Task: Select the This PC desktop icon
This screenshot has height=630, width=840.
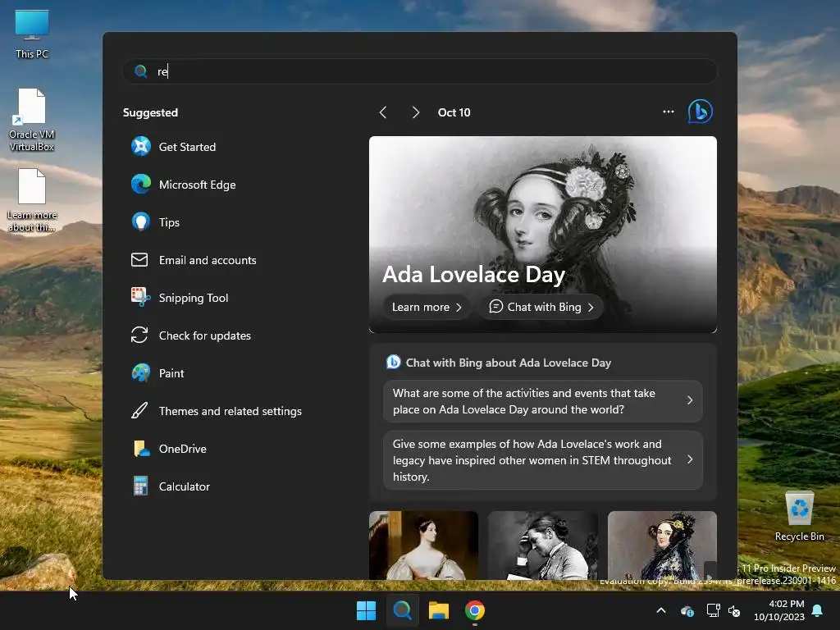Action: click(32, 34)
